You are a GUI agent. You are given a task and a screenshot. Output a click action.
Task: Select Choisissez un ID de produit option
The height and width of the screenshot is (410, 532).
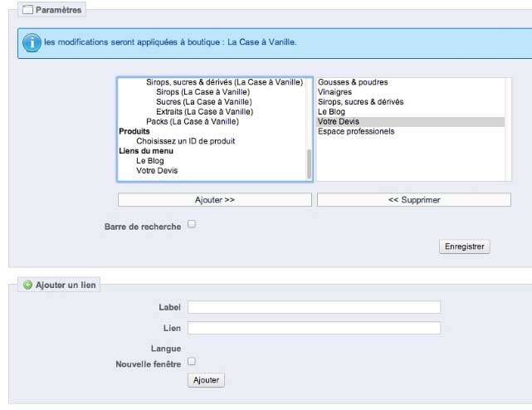pyautogui.click(x=186, y=141)
